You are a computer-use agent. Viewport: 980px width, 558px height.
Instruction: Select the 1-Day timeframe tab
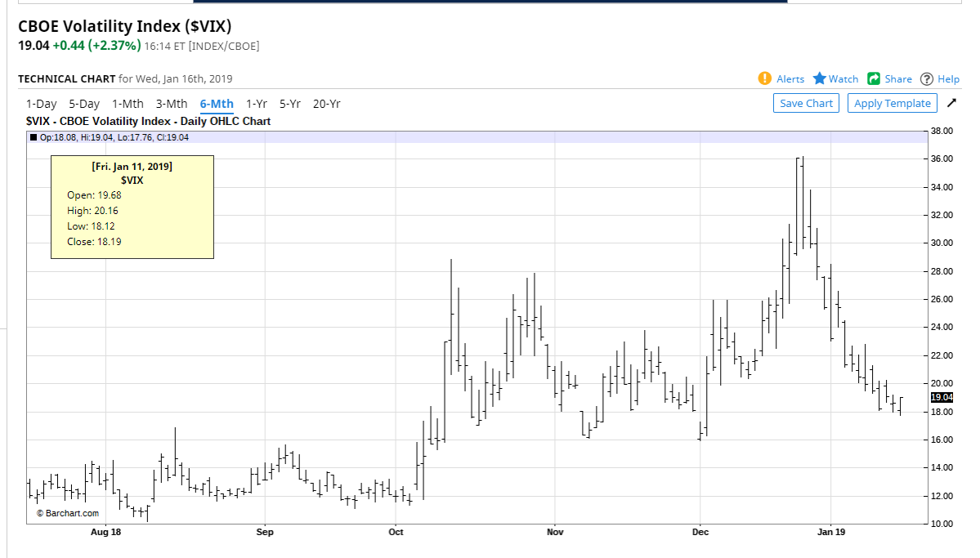41,104
